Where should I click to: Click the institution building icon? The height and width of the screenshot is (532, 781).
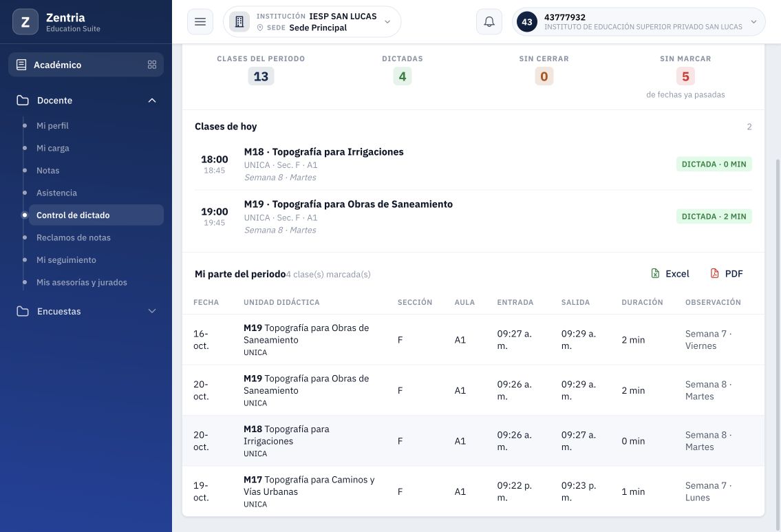click(x=239, y=22)
